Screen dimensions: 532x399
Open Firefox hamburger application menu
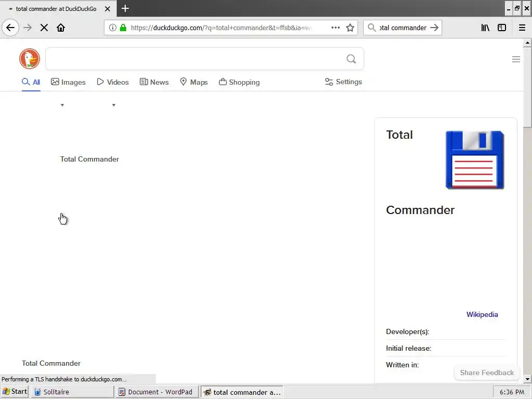[522, 28]
